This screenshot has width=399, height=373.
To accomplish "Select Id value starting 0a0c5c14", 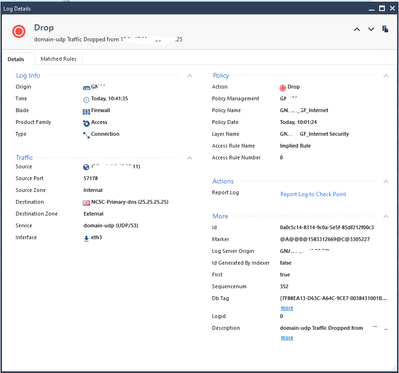I will click(x=327, y=227).
